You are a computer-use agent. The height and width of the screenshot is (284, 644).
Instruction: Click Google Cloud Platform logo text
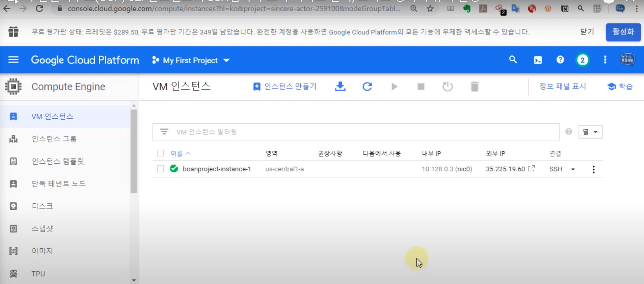pos(85,60)
